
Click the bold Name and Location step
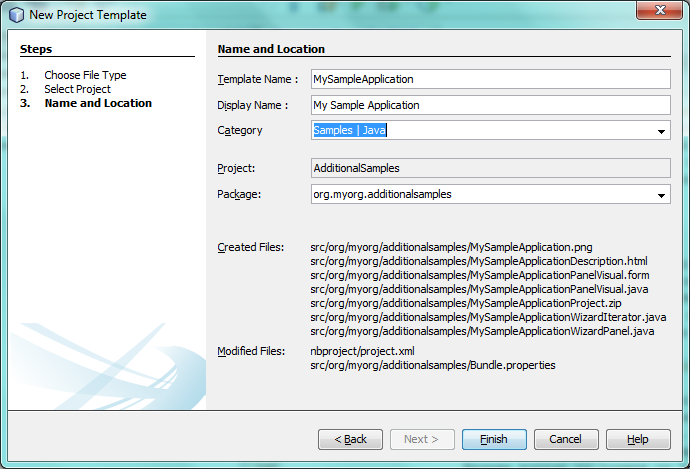click(x=98, y=103)
